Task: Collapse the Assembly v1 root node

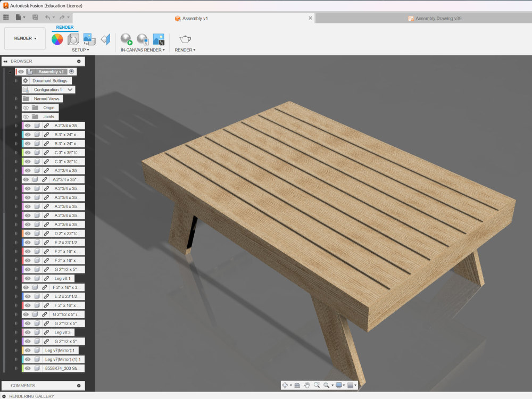Action: (x=10, y=72)
